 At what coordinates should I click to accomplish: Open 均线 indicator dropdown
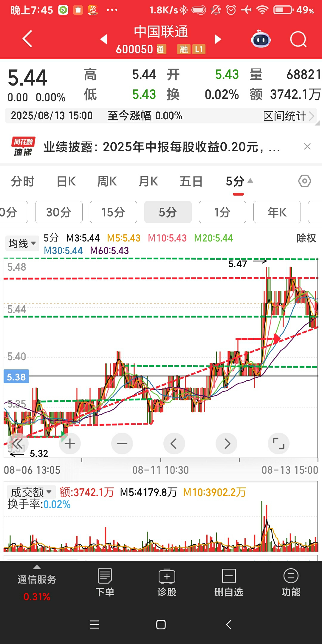22,243
